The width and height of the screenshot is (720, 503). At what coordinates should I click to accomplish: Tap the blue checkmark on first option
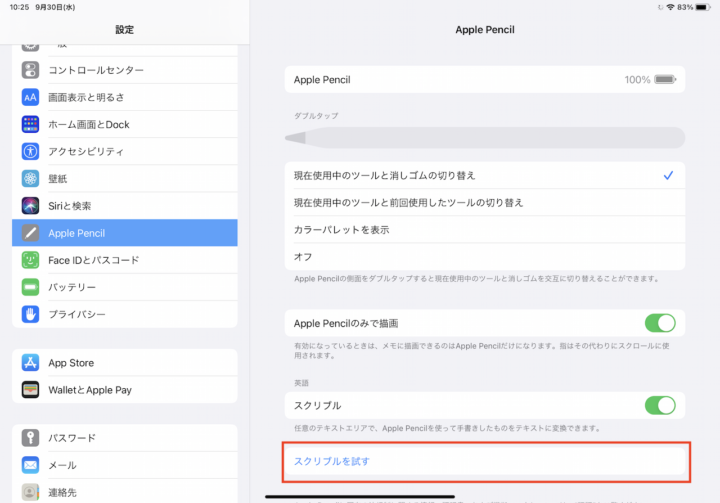[x=669, y=175]
